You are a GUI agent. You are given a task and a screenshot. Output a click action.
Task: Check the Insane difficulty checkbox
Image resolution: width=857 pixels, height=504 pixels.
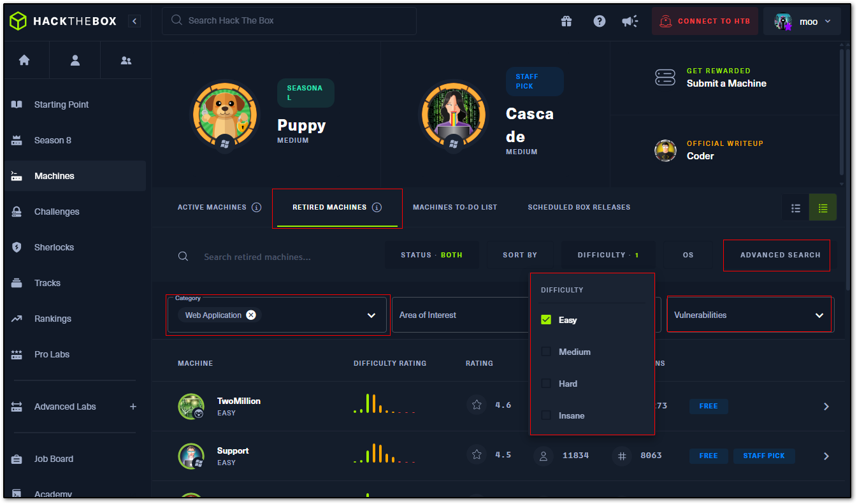[546, 415]
